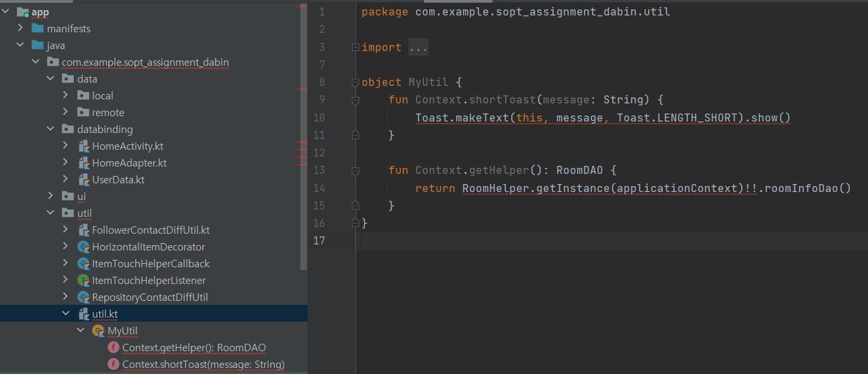Click the ui package folder icon
This screenshot has width=868, height=374.
[x=68, y=196]
